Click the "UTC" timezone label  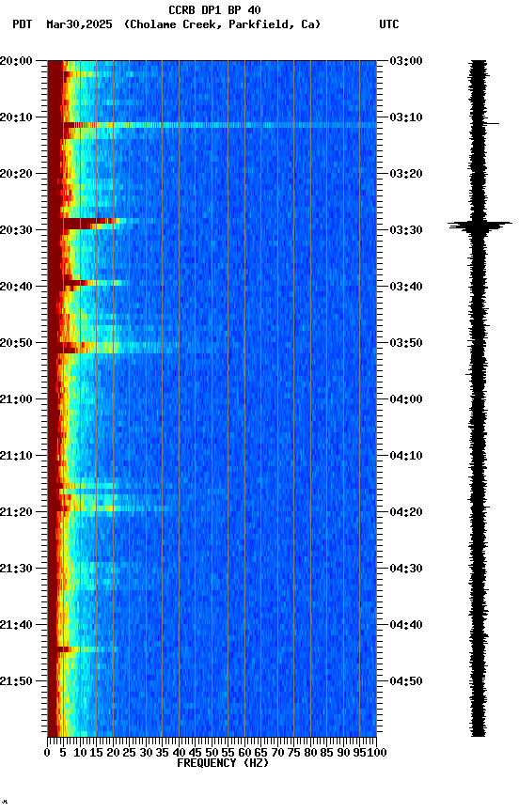click(x=389, y=24)
